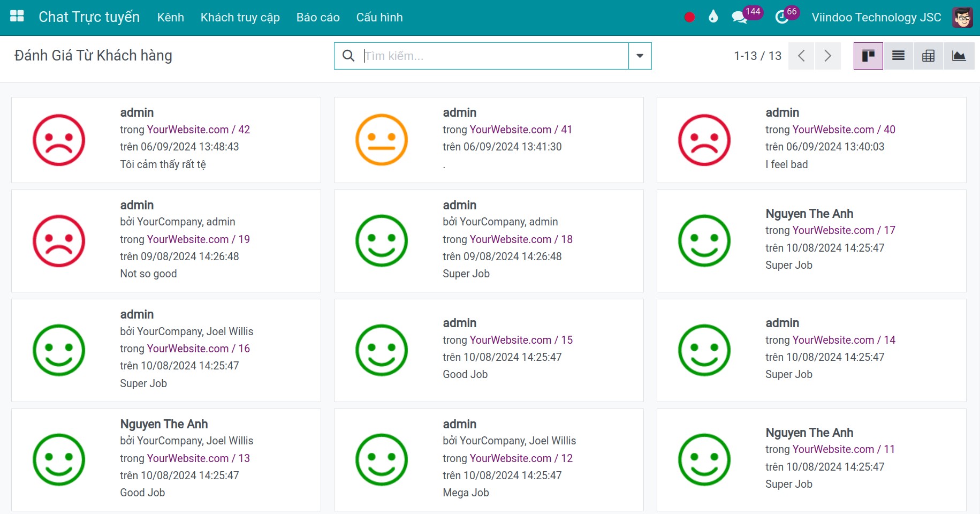Open the YourWebsite.com / 16 link

click(x=199, y=349)
